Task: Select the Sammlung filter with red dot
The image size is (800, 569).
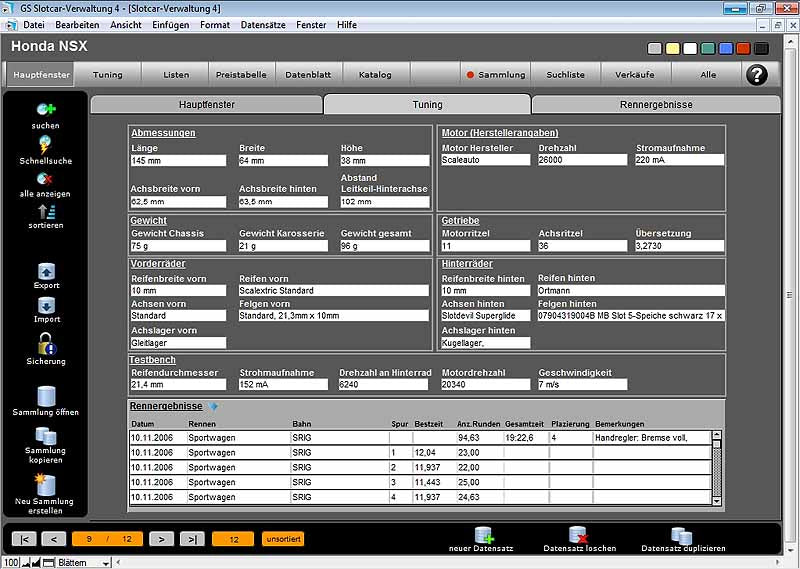Action: [x=495, y=75]
